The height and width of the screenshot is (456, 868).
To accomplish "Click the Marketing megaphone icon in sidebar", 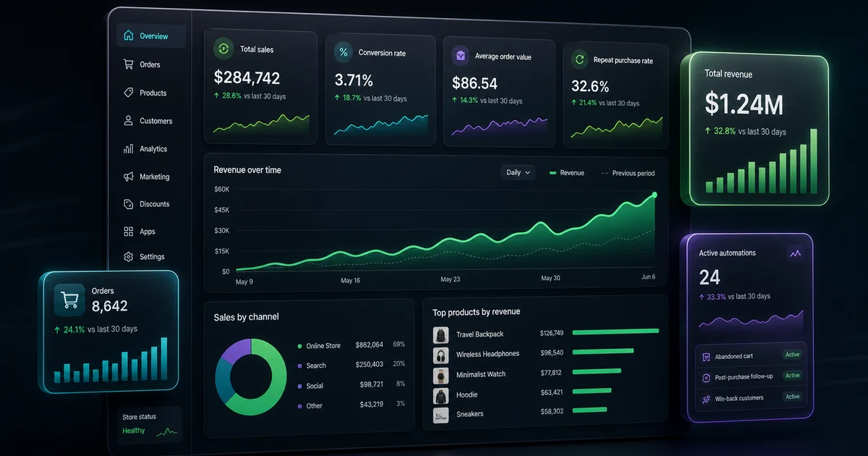I will (x=128, y=177).
